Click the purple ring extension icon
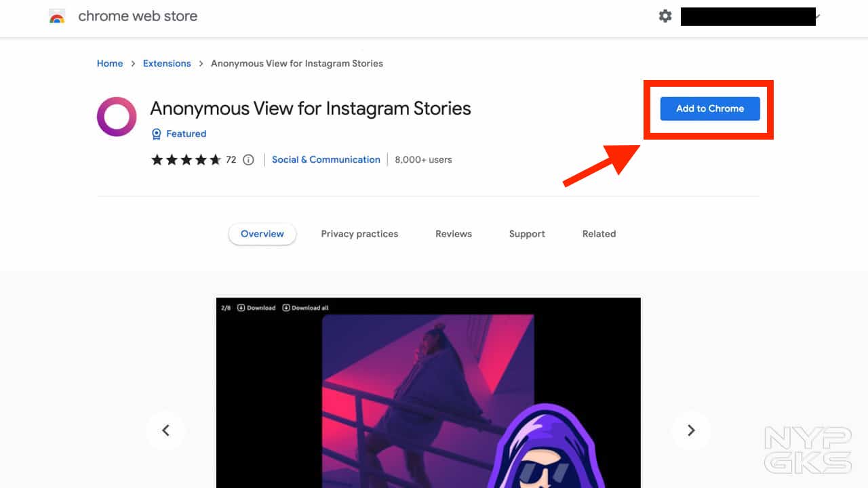868x488 pixels. (x=117, y=117)
